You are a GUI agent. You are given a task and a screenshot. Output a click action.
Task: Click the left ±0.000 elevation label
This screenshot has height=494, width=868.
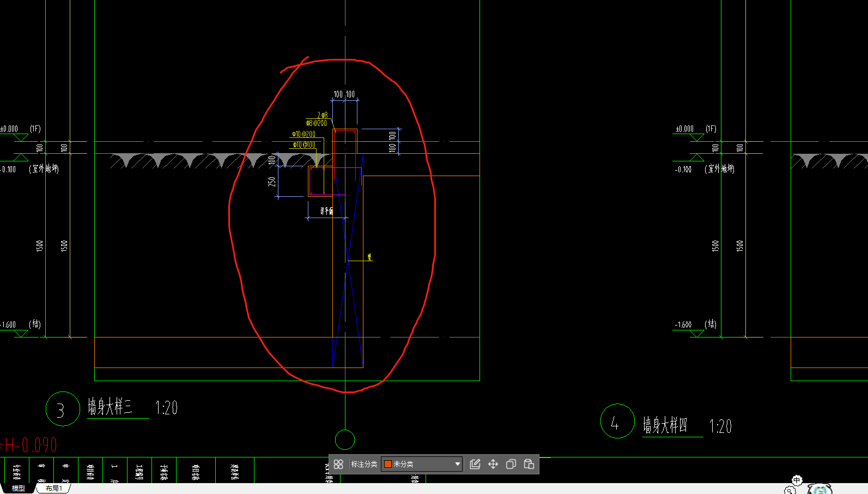click(x=9, y=129)
